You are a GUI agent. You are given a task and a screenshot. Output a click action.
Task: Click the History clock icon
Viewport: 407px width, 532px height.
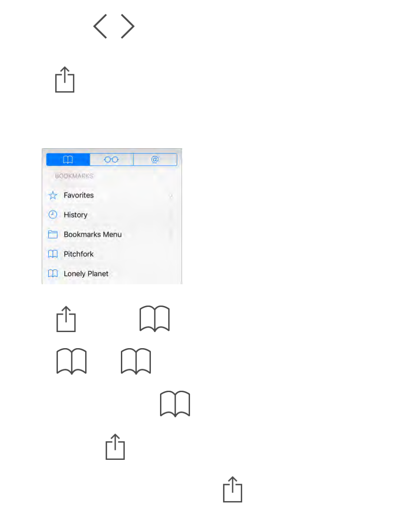click(53, 215)
